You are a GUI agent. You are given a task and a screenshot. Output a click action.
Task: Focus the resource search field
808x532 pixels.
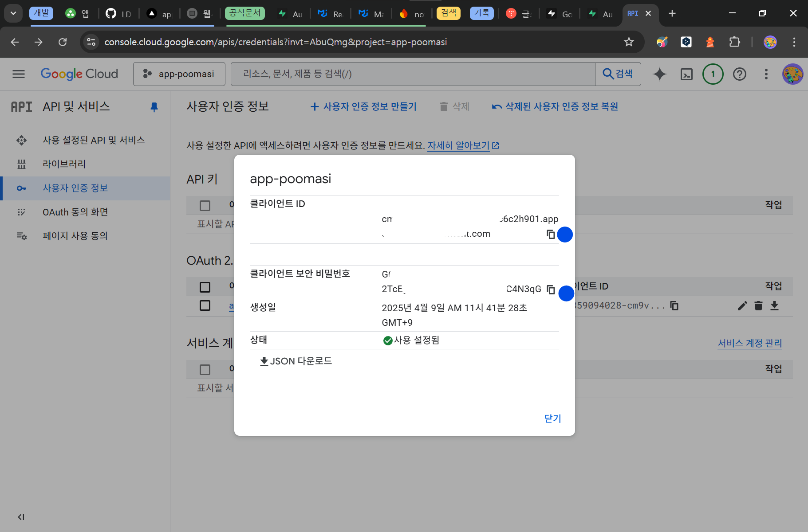click(x=413, y=74)
